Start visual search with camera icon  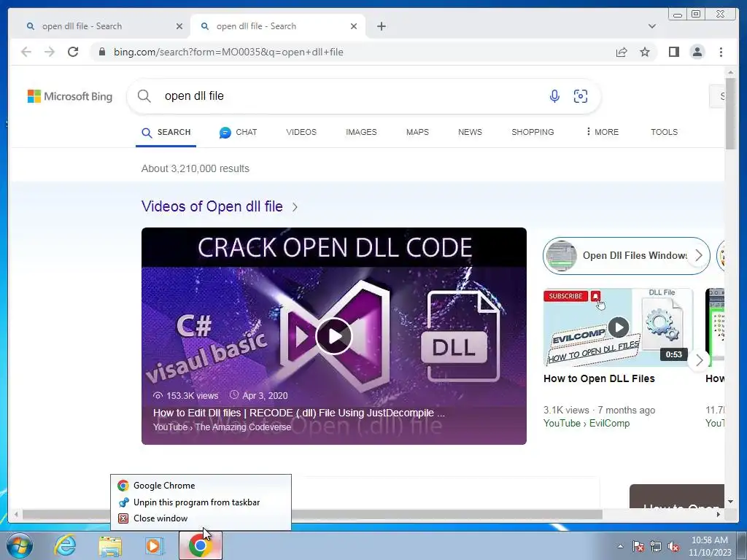580,96
